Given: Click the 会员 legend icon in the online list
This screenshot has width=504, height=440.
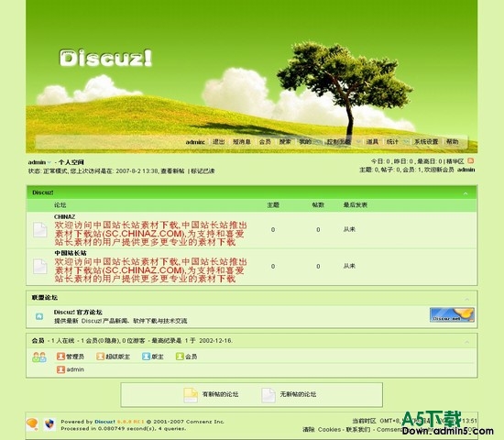Looking at the screenshot, I should pyautogui.click(x=180, y=357).
